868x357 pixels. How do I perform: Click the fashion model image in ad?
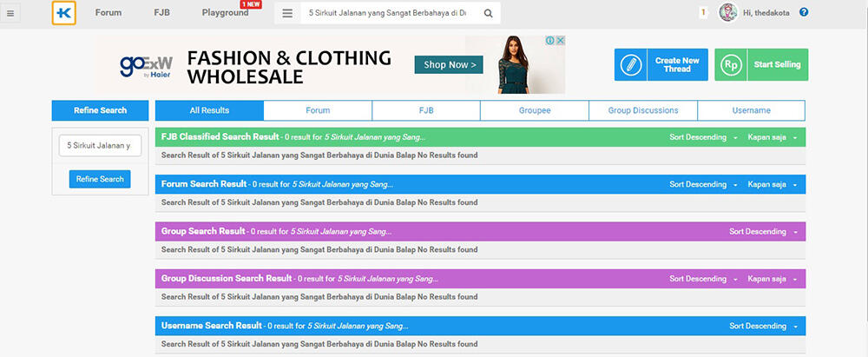tap(514, 65)
